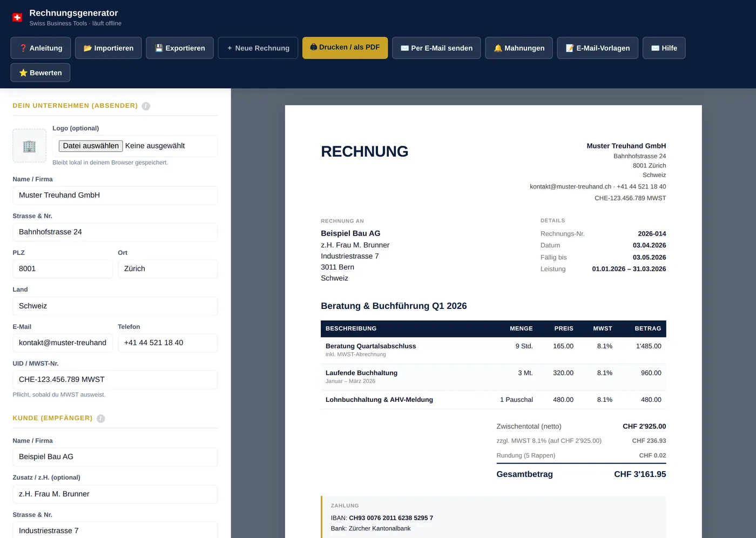Open Mahnungen reminders
The height and width of the screenshot is (538, 756).
[x=519, y=48]
